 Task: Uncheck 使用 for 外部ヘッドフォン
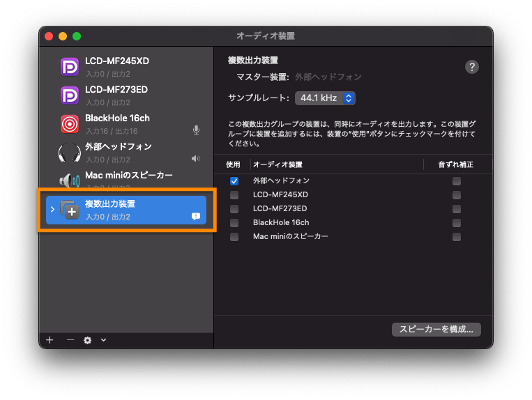coord(234,181)
